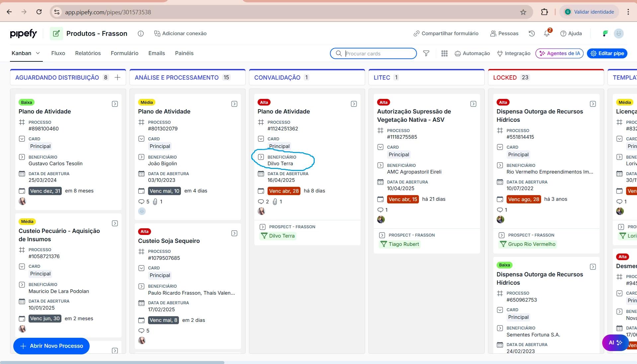Screen dimensions: 637x364
Task: Click process number #1118275585
Action: (x=402, y=137)
